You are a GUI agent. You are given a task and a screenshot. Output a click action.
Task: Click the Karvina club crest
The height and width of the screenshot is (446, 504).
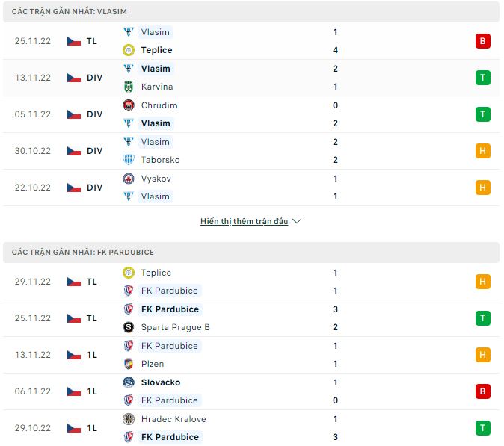128,87
